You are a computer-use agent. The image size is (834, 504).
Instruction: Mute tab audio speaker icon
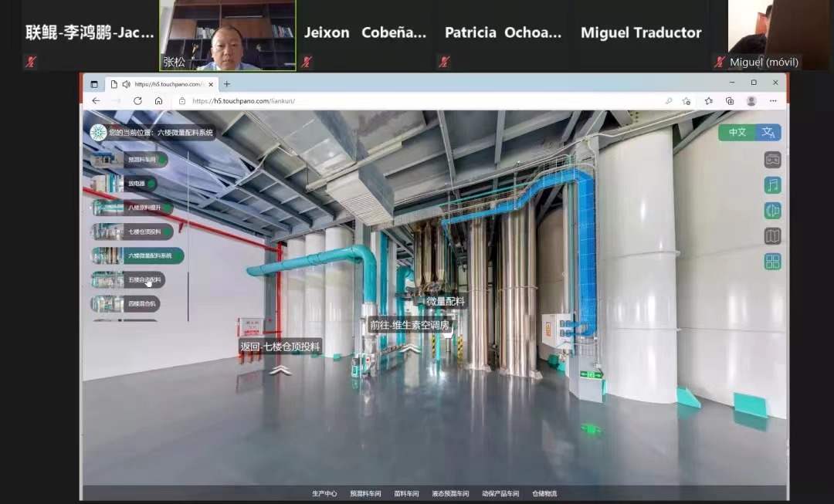[126, 84]
